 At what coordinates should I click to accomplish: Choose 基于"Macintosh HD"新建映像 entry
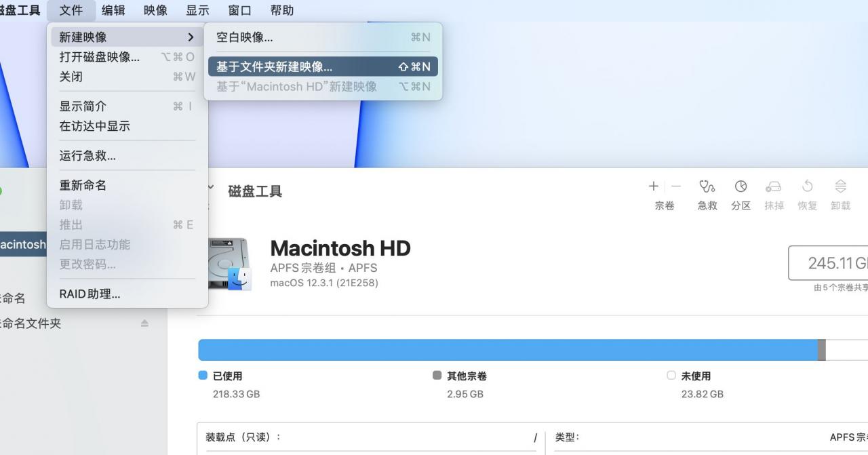(323, 86)
